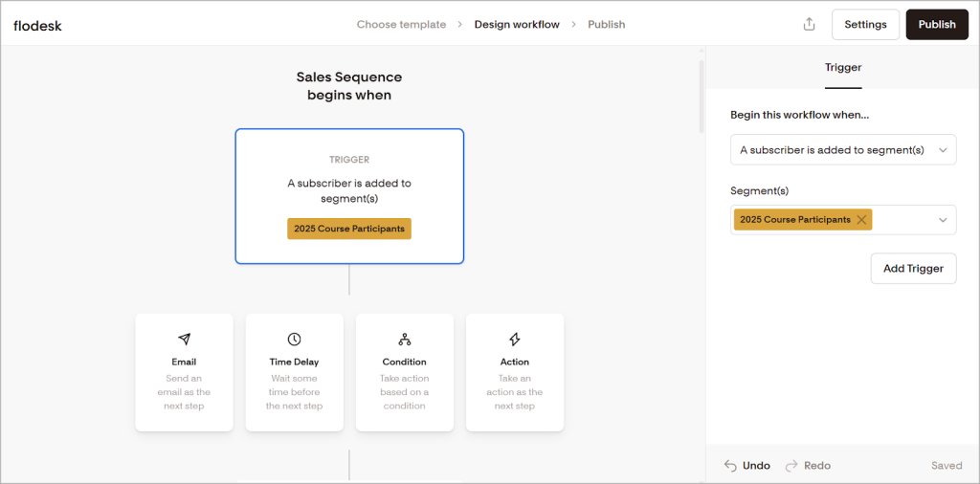This screenshot has width=980, height=484.
Task: Go to the Choose template step
Action: point(401,25)
